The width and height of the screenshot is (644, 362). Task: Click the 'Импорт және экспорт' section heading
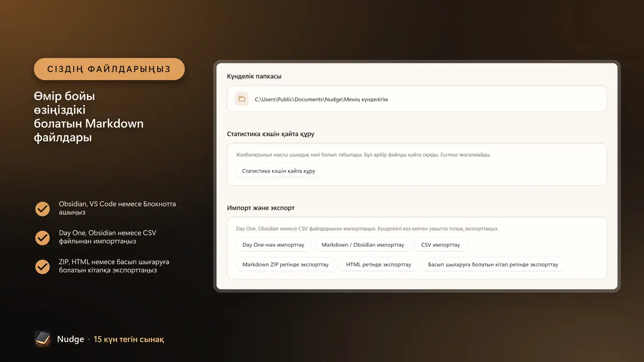tap(261, 208)
